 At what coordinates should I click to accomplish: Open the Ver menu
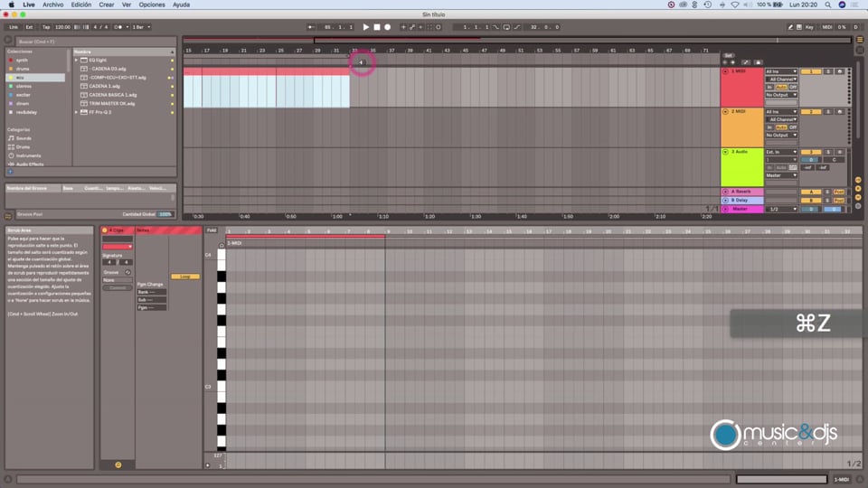(127, 5)
